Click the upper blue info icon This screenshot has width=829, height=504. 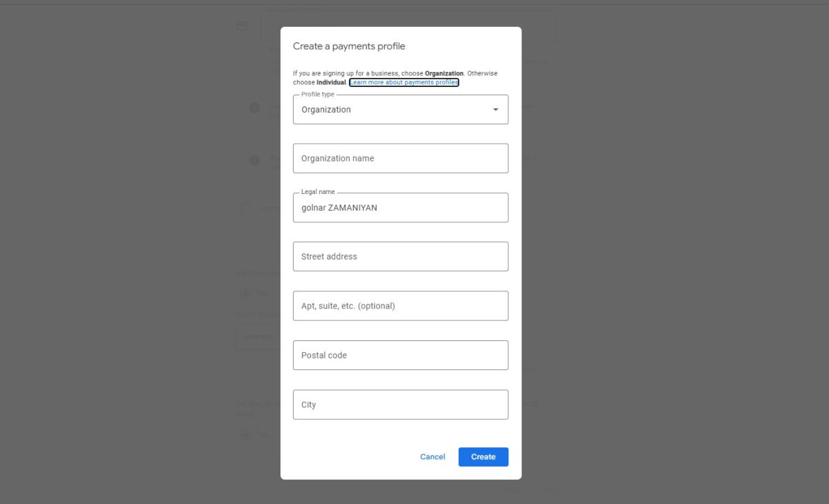coord(254,108)
